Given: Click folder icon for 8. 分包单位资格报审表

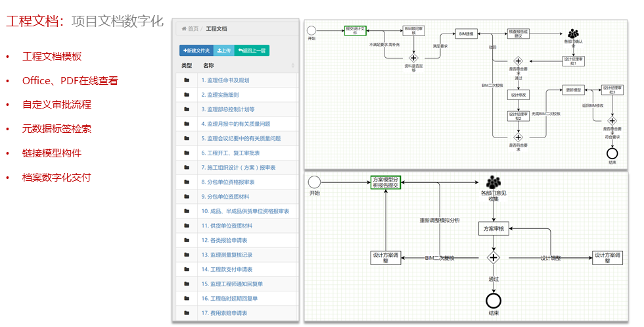Looking at the screenshot, I should [187, 182].
